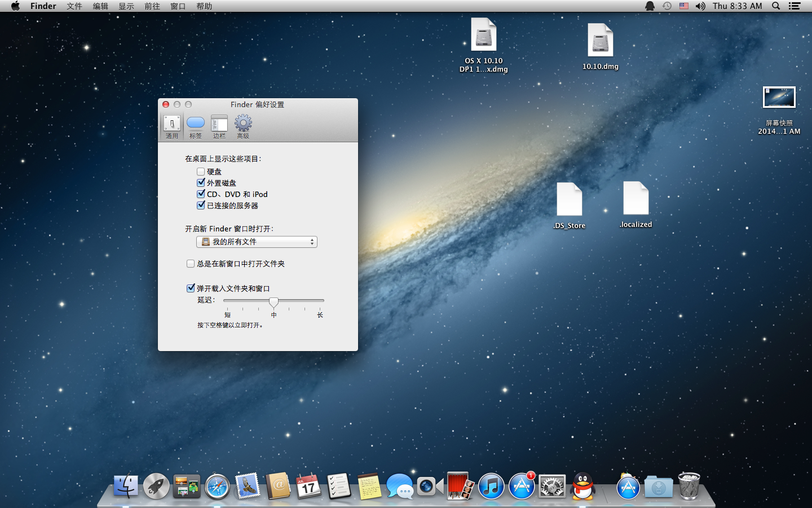Image resolution: width=812 pixels, height=508 pixels.
Task: Open Mail stamp icon in the Dock
Action: pos(248,486)
